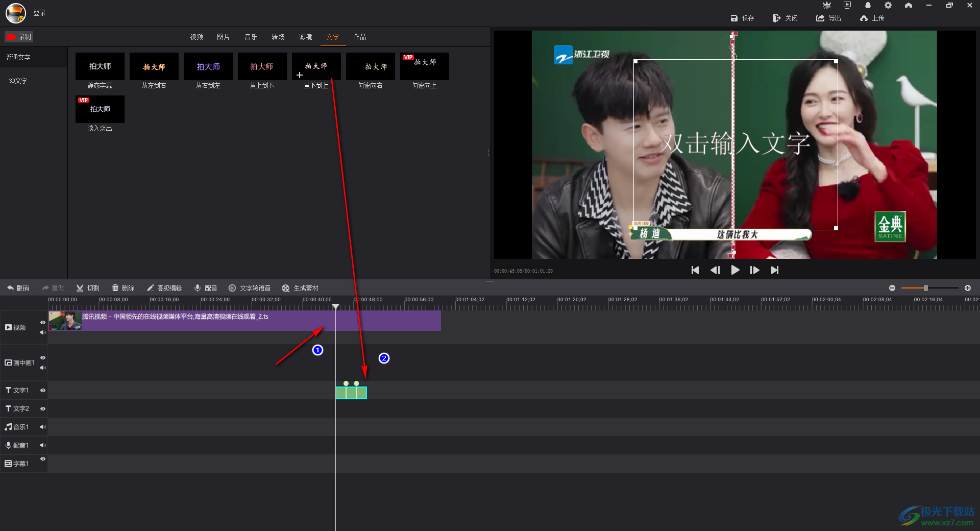
Task: Open the notification bell icon
Action: [868, 5]
